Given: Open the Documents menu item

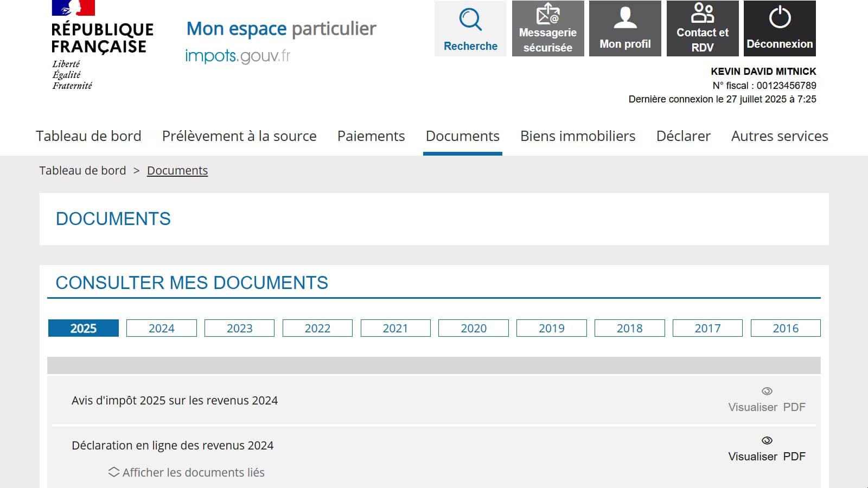Looking at the screenshot, I should click(463, 136).
